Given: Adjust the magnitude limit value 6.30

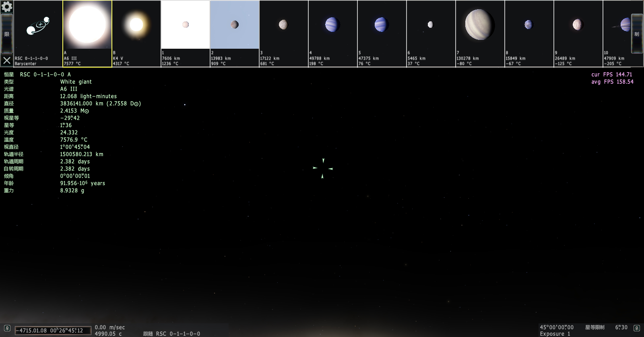Looking at the screenshot, I should pyautogui.click(x=621, y=327).
